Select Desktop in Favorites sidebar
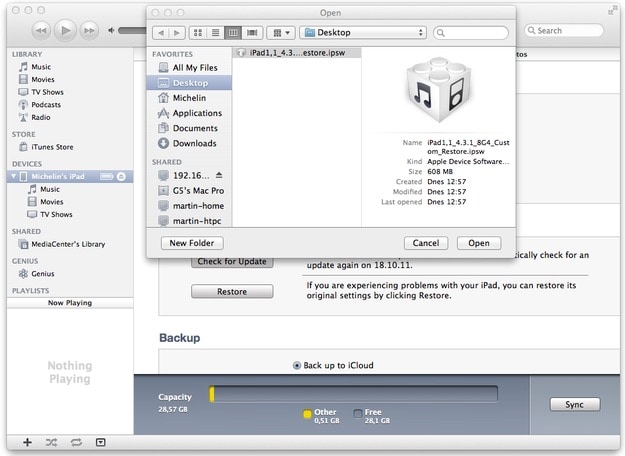Viewport: 625px width, 456px height. tap(189, 83)
